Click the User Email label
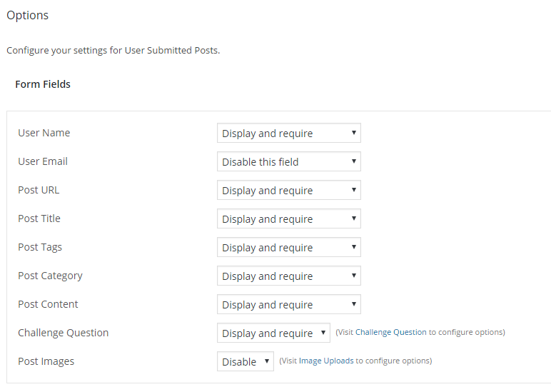Image resolution: width=551 pixels, height=392 pixels. point(43,162)
